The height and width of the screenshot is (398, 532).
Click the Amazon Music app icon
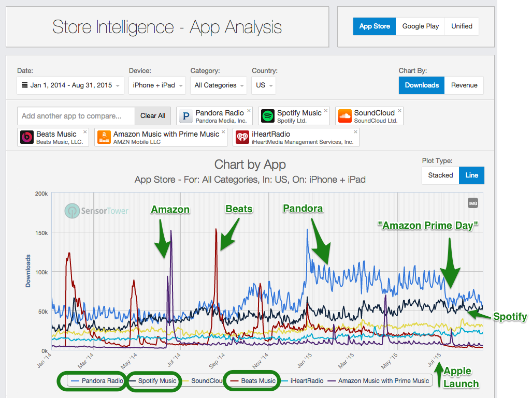click(104, 137)
